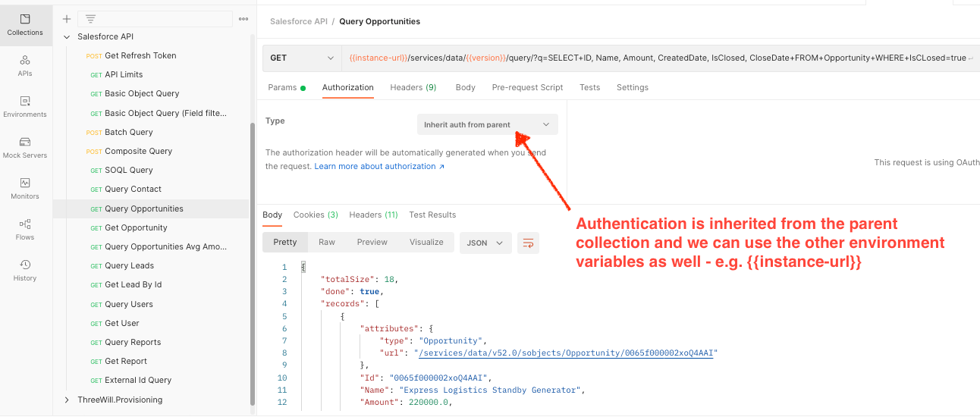Open the Monitors sidebar section
980x417 pixels.
[25, 188]
